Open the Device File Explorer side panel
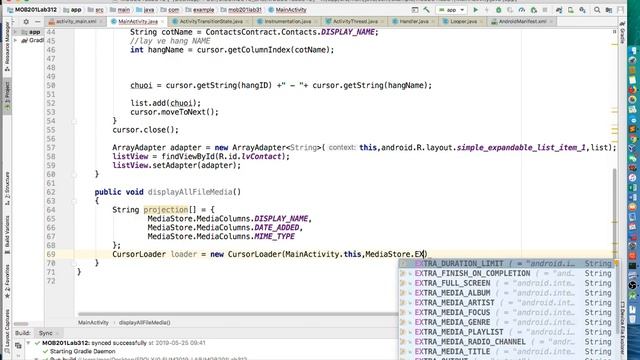Viewport: 640px width, 360px height. point(622,327)
